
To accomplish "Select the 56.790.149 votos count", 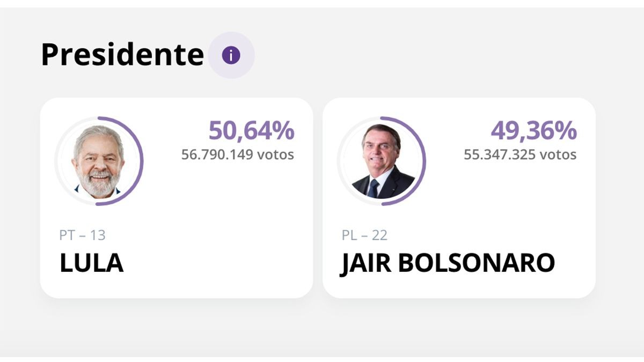I will pos(238,155).
